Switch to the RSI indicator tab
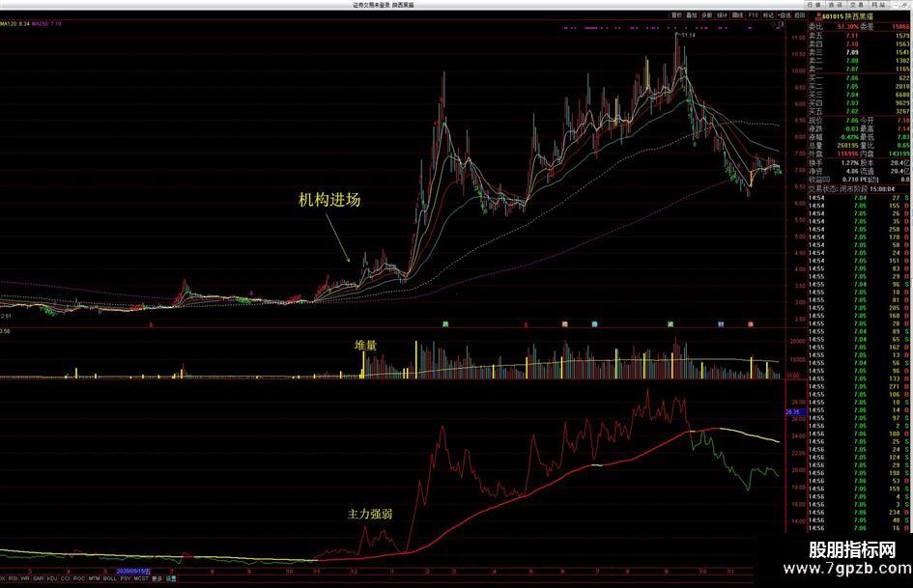 coord(13,578)
